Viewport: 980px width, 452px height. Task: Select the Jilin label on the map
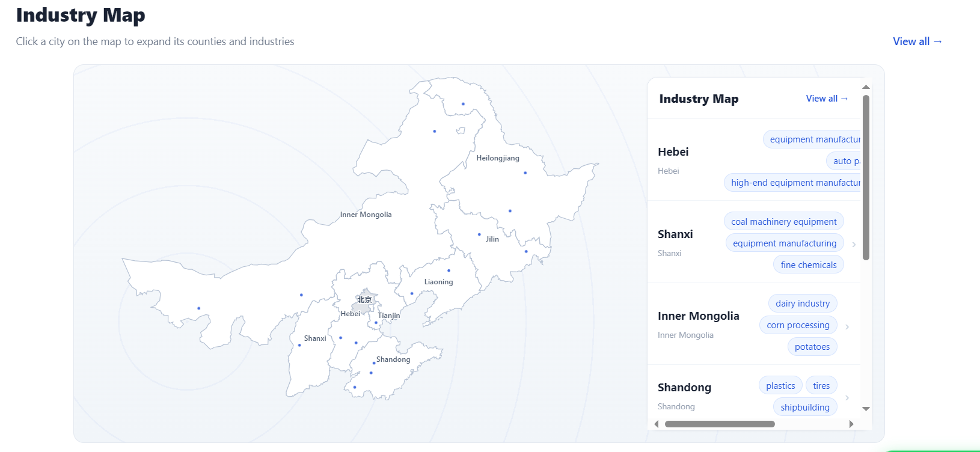click(492, 239)
